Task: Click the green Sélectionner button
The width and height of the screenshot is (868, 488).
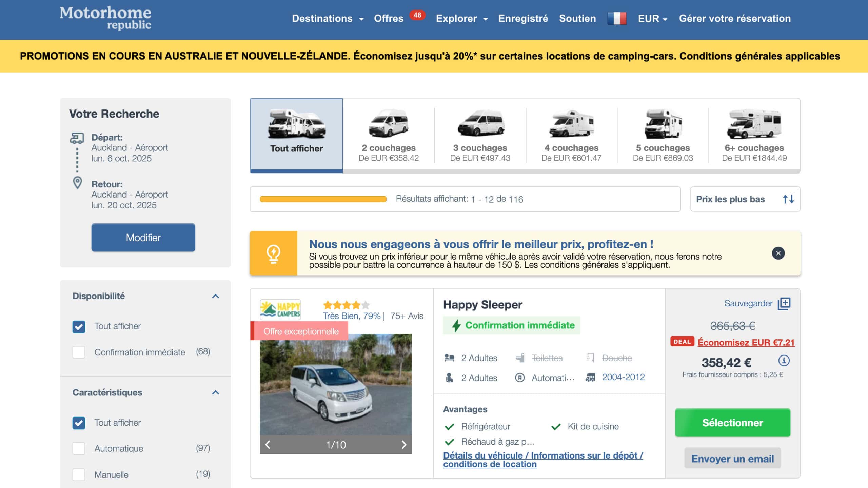Action: pyautogui.click(x=732, y=423)
